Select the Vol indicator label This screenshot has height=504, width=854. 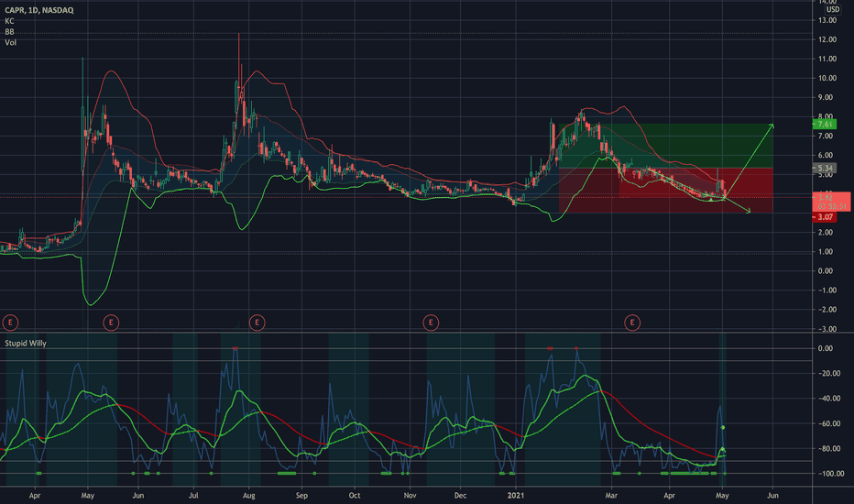point(10,42)
